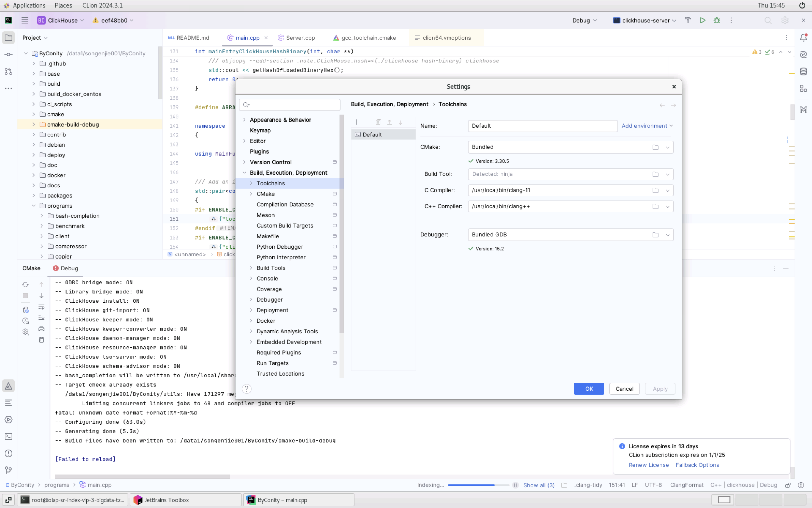Image resolution: width=812 pixels, height=508 pixels.
Task: Click the Copy toolchain icon
Action: [x=378, y=122]
